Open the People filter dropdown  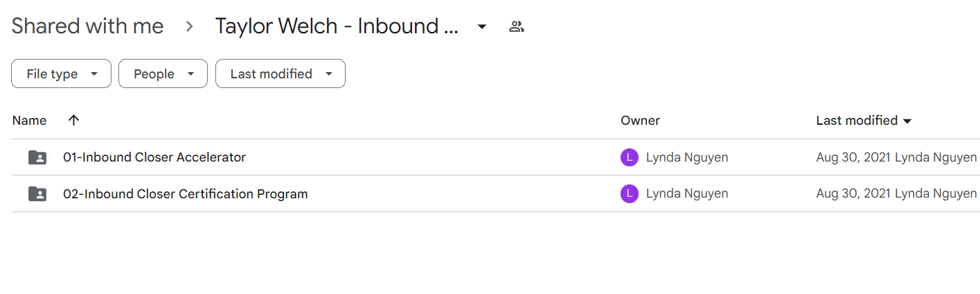pyautogui.click(x=163, y=73)
